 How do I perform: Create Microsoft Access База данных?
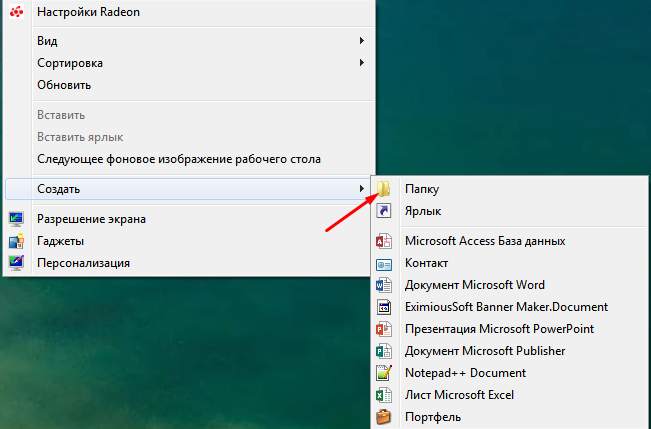pyautogui.click(x=510, y=241)
